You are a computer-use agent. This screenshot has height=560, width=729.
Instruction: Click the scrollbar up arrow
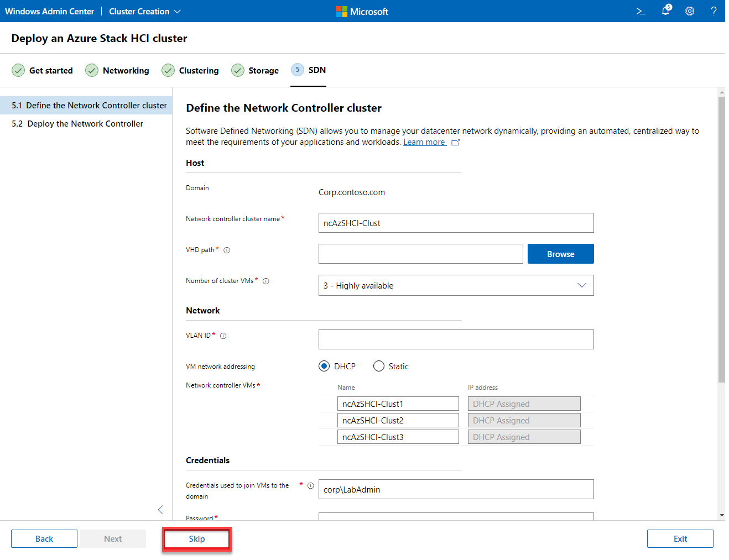point(722,92)
